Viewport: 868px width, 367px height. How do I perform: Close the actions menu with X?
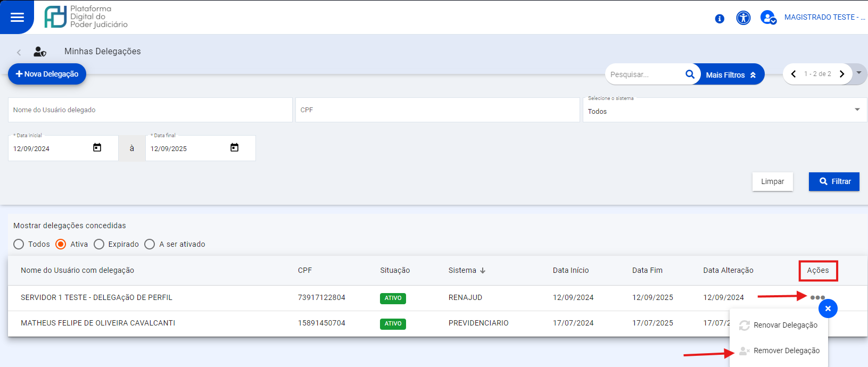[x=828, y=308]
